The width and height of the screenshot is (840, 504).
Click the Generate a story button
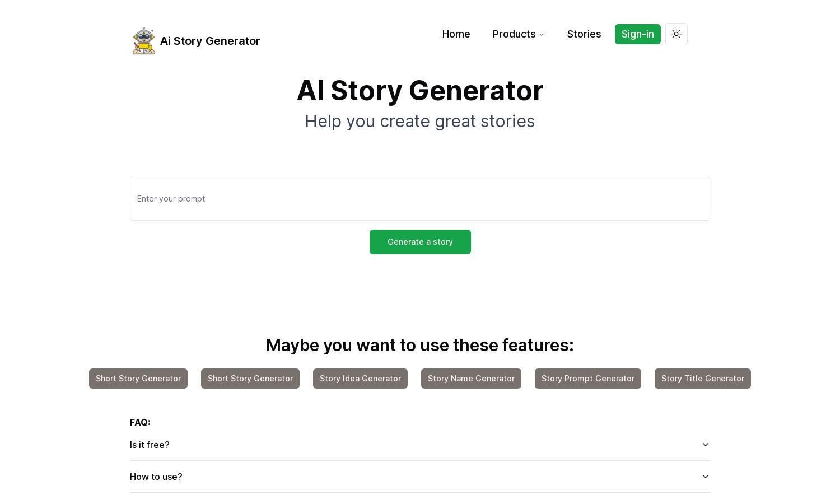click(420, 242)
